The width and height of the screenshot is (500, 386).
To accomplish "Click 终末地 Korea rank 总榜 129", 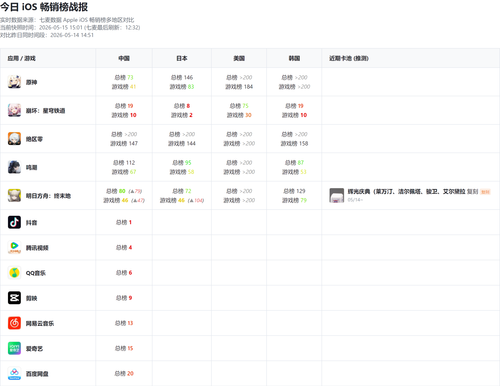I will tap(294, 191).
